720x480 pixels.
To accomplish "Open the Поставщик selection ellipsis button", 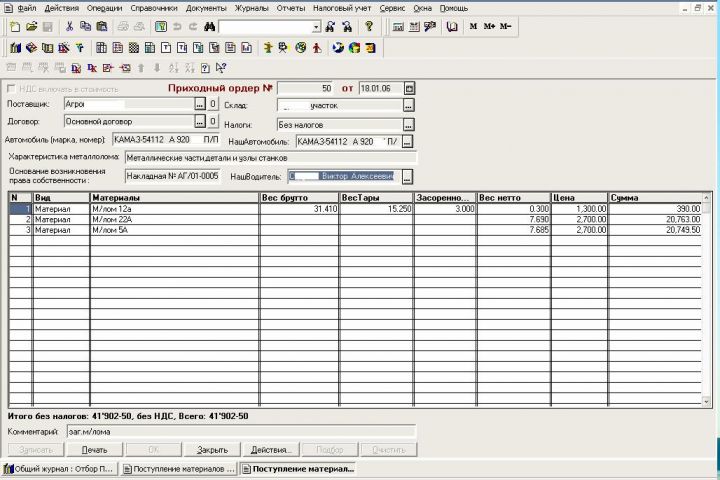I will (x=200, y=104).
